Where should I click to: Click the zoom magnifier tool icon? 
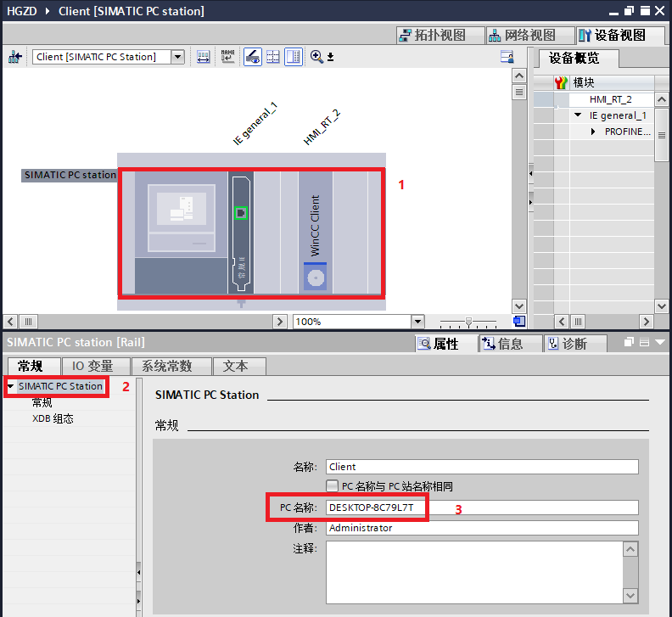point(316,57)
